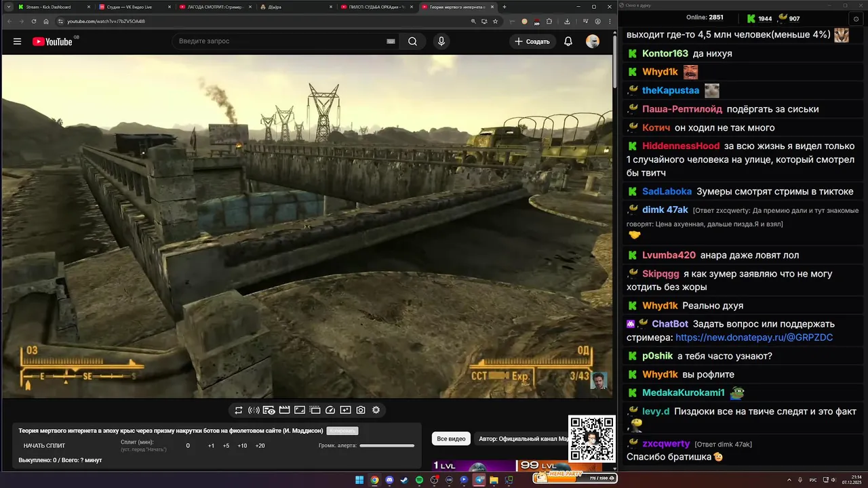Open the donatepay.ru link in chat

[x=754, y=338]
